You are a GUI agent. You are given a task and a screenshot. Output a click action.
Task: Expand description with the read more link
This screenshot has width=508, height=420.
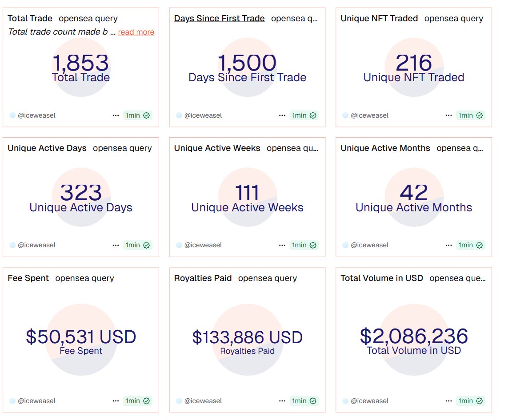click(136, 32)
